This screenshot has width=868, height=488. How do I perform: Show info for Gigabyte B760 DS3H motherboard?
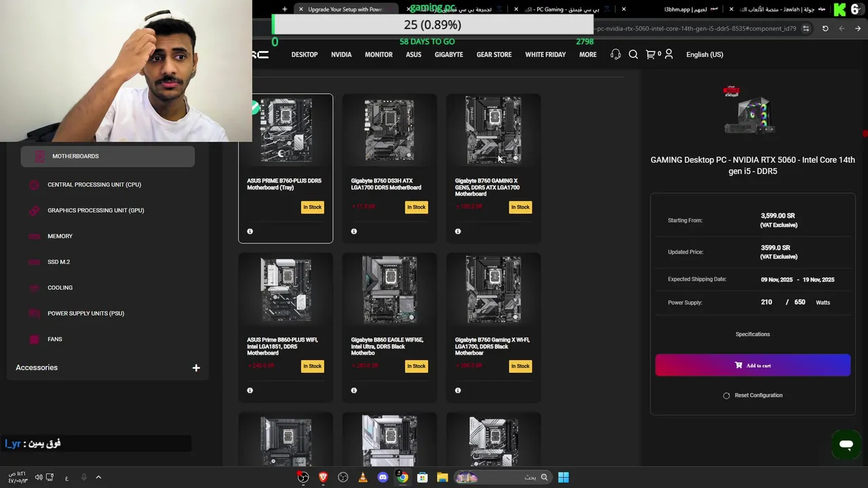[x=354, y=232]
